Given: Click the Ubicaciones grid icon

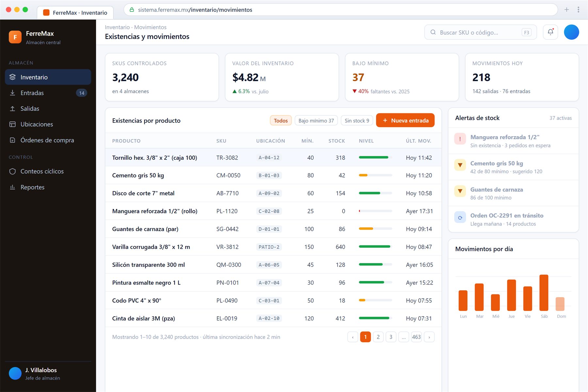Looking at the screenshot, I should pos(12,124).
